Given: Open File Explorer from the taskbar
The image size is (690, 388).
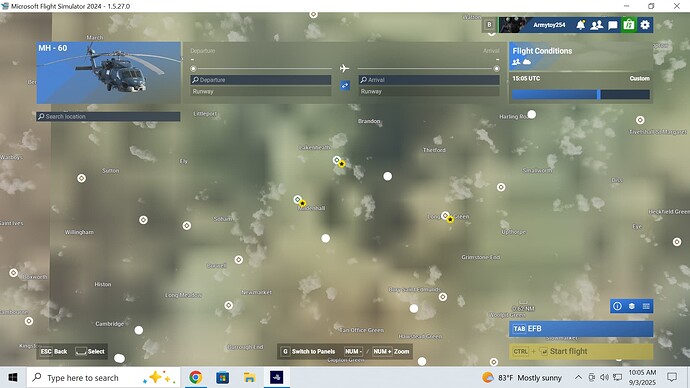Looking at the screenshot, I should [250, 377].
